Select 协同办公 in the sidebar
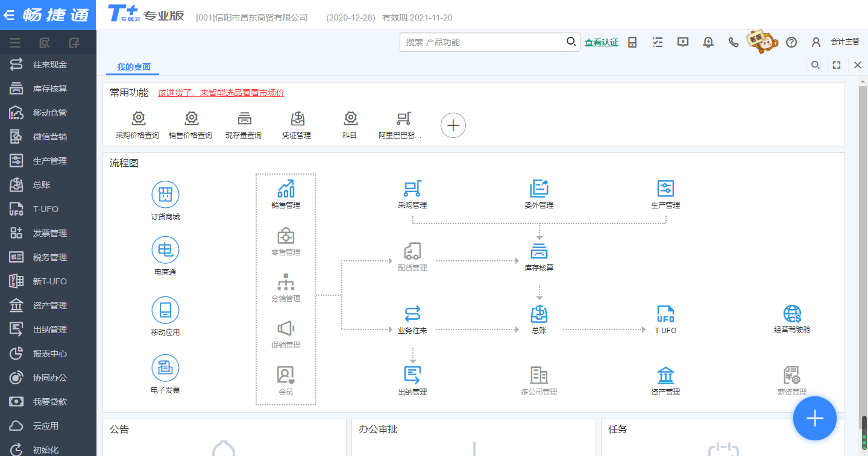The image size is (868, 456). pos(48,378)
